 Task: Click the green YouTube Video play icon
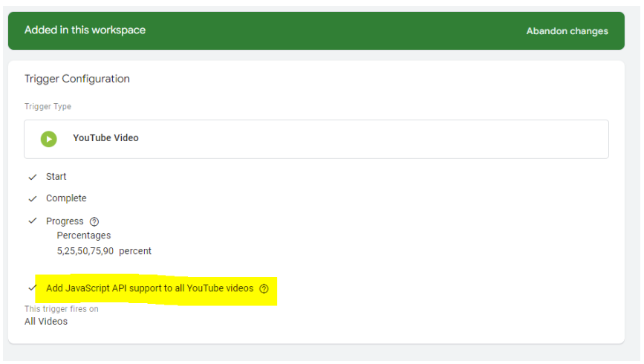(x=48, y=139)
